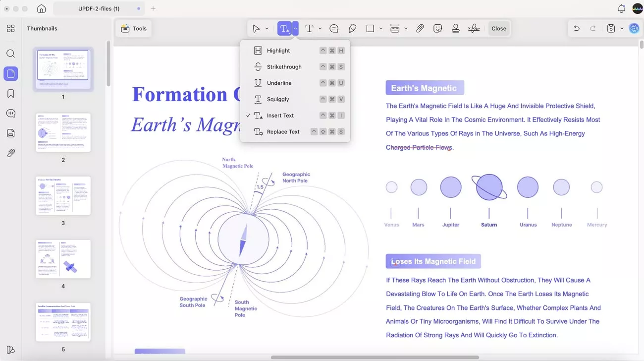
Task: Expand the save options dropdown arrow
Action: [622, 29]
